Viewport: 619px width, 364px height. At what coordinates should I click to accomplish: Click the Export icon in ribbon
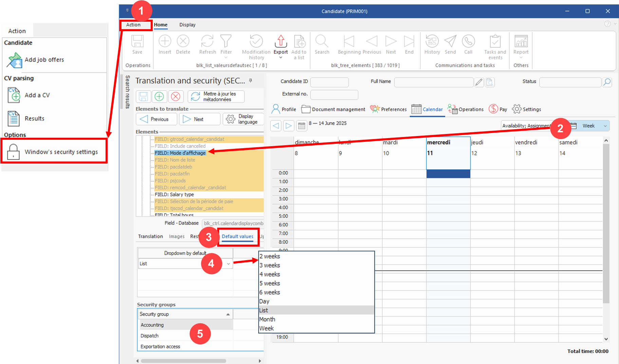281,42
